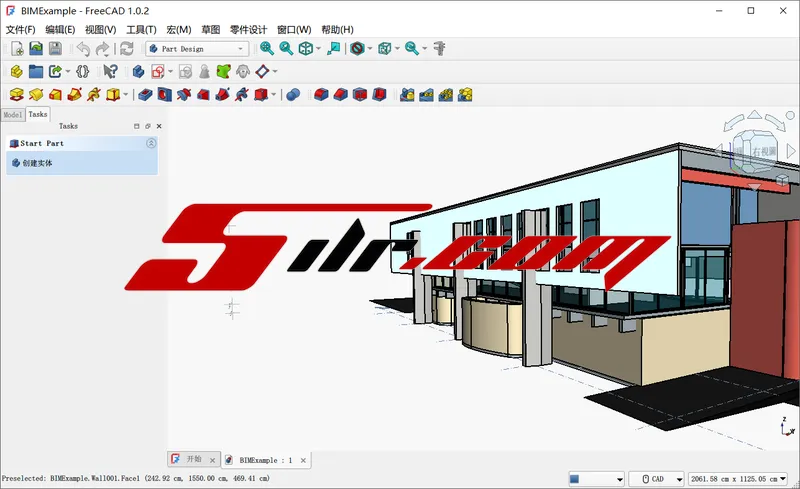Click the 创建实体 link in Tasks
Image resolution: width=800 pixels, height=489 pixels.
(x=37, y=163)
